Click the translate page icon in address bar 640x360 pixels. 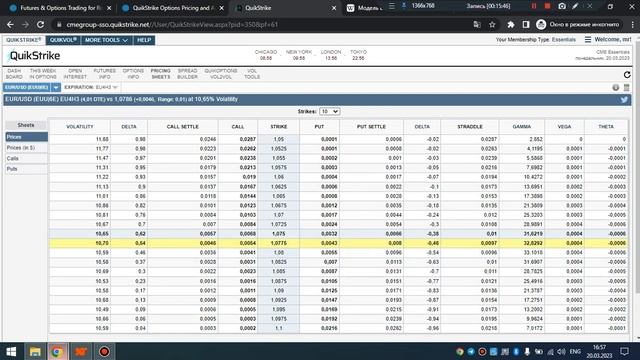coord(477,24)
